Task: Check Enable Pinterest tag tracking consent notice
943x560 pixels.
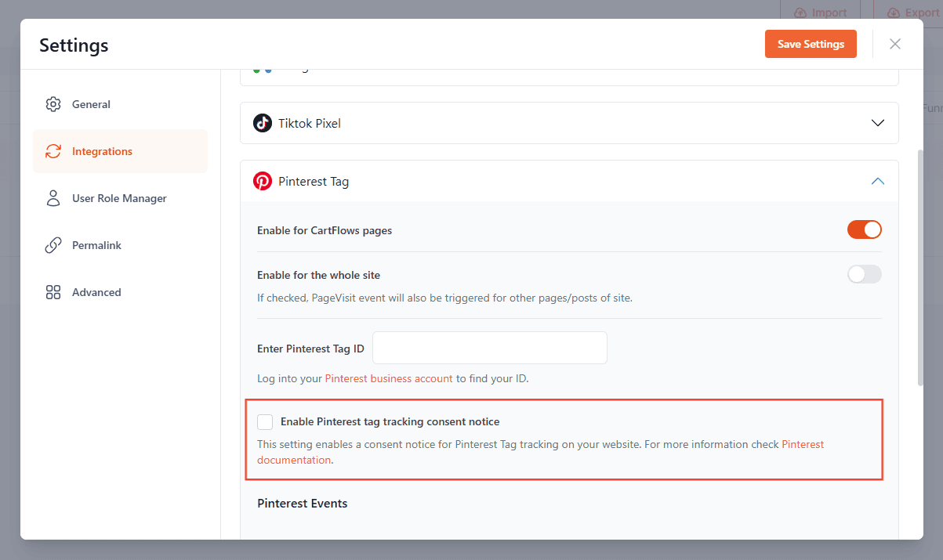Action: [x=266, y=422]
